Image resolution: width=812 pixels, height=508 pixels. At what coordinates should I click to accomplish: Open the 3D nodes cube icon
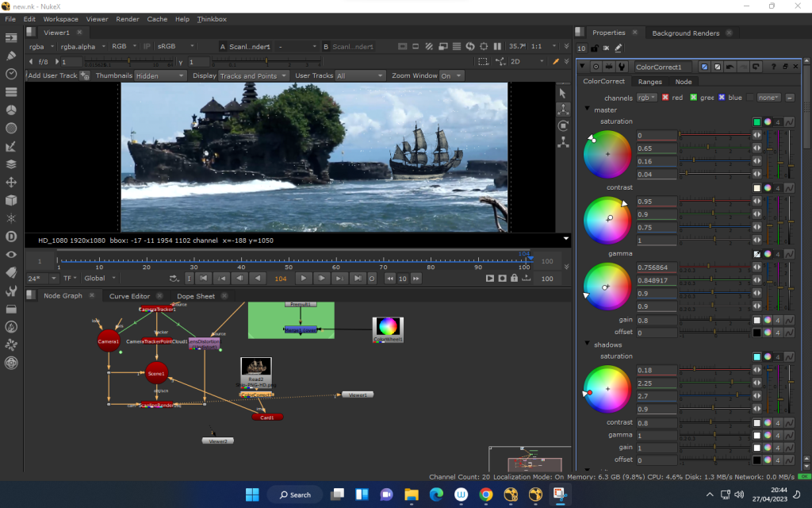pos(11,200)
